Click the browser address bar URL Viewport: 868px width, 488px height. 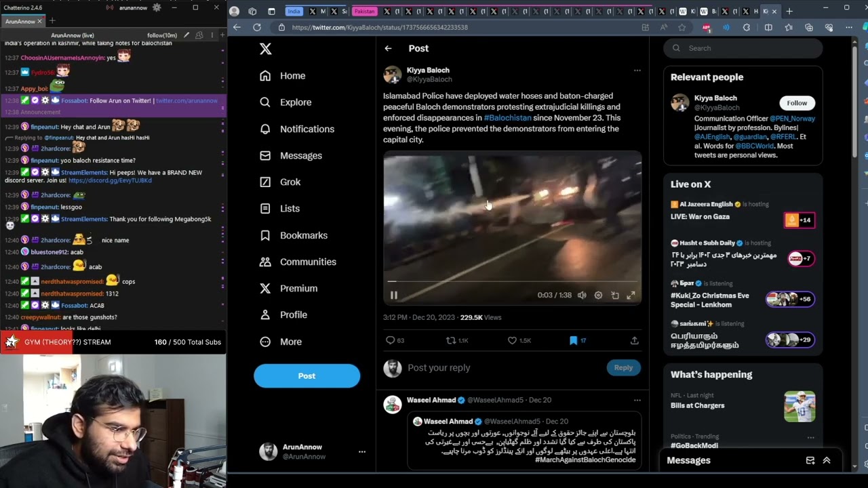[x=380, y=27]
